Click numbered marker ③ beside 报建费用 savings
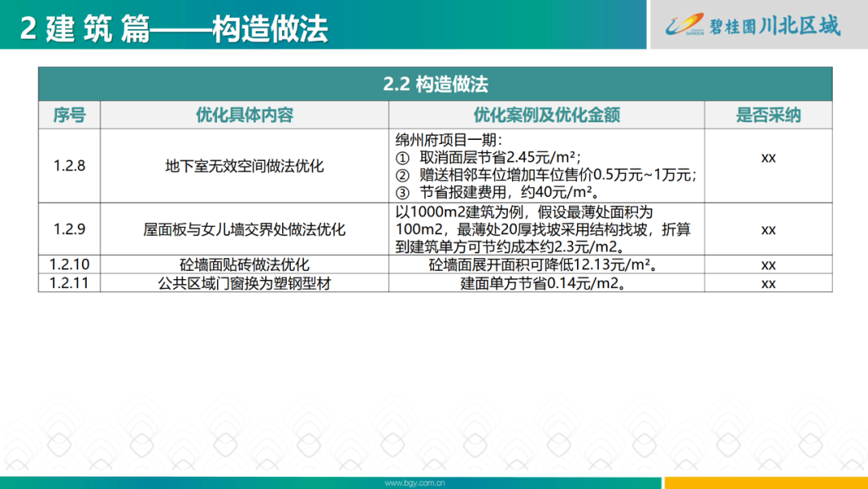 pos(401,193)
